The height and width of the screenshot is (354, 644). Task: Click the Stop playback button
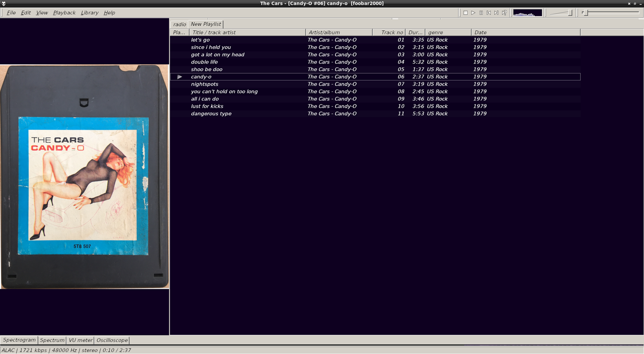point(465,13)
